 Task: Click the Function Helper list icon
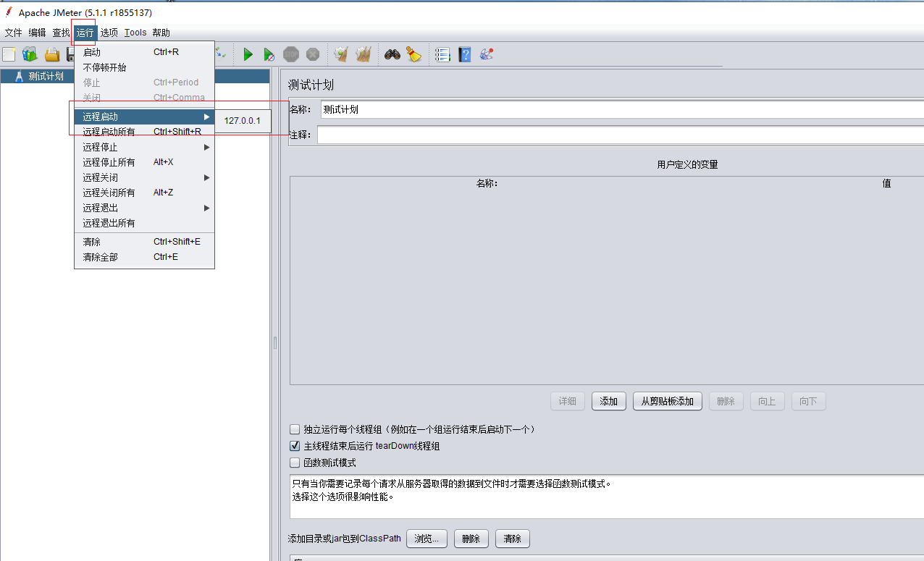click(x=442, y=54)
